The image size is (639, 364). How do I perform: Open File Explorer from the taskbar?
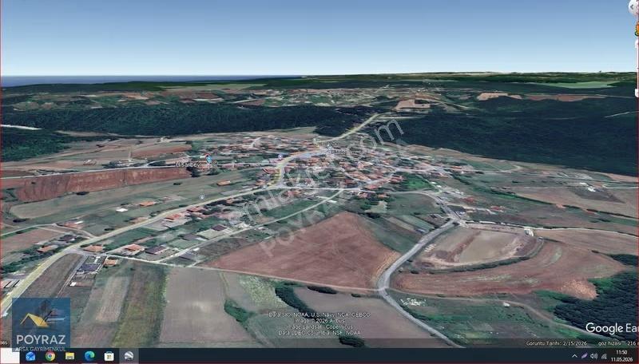(69, 356)
